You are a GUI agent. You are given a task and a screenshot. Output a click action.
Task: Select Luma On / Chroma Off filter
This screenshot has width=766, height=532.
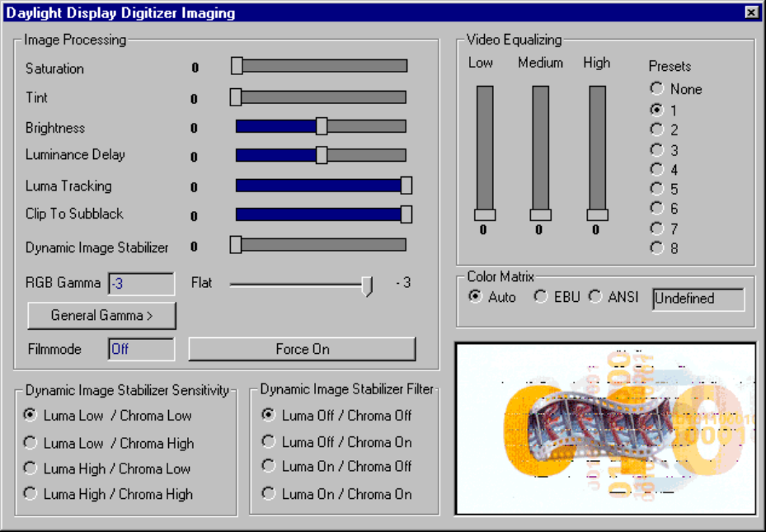268,465
